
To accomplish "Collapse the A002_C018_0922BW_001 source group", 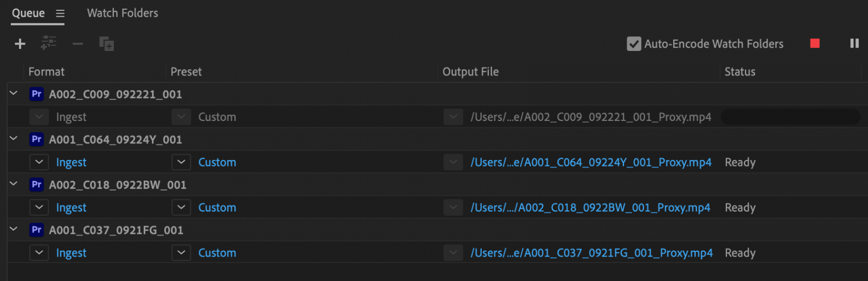I will [x=14, y=184].
